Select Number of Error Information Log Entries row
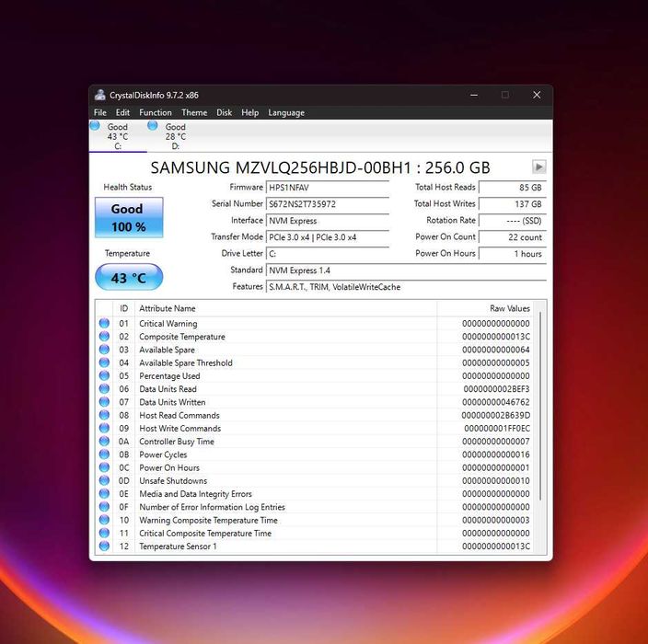This screenshot has width=648, height=644. [314, 507]
